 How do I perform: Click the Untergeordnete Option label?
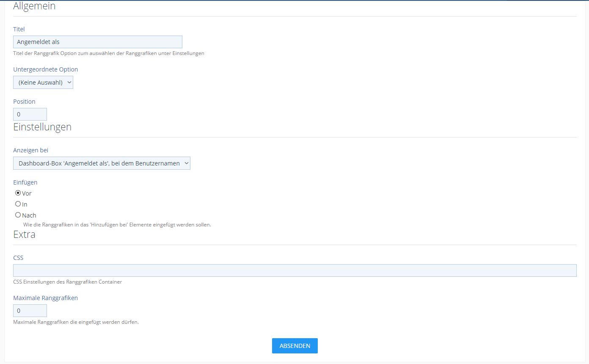pyautogui.click(x=46, y=69)
